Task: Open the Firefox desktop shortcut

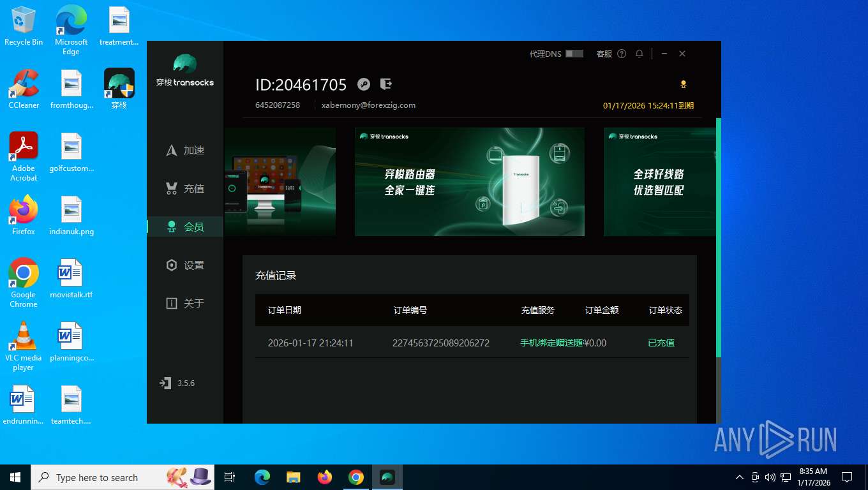Action: pos(24,215)
